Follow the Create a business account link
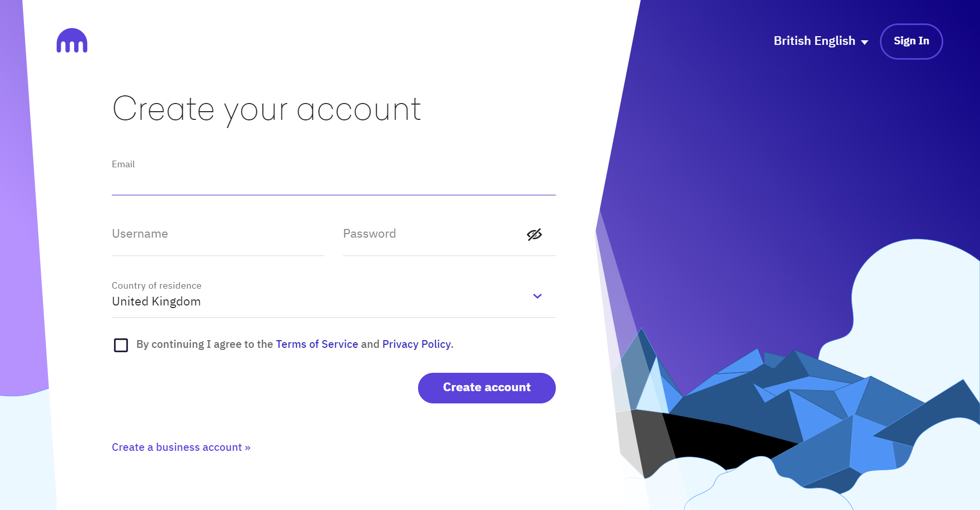Screen dimensions: 980x510 [x=181, y=447]
